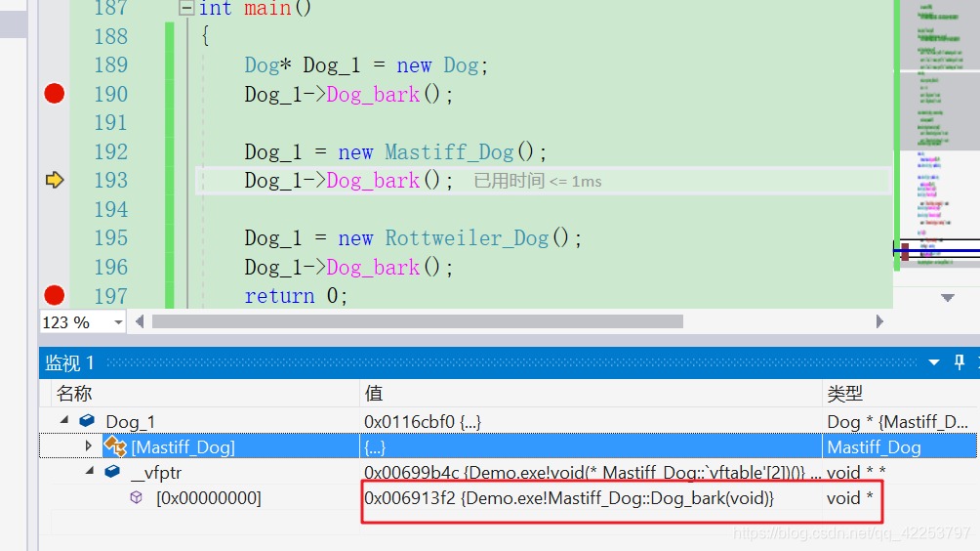Click the 值 column header
Screen dimensions: 980x551
coord(373,394)
